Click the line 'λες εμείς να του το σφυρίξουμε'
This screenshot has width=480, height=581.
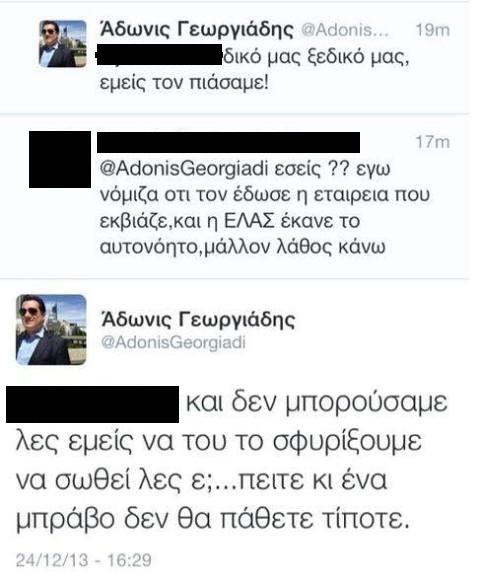[219, 441]
